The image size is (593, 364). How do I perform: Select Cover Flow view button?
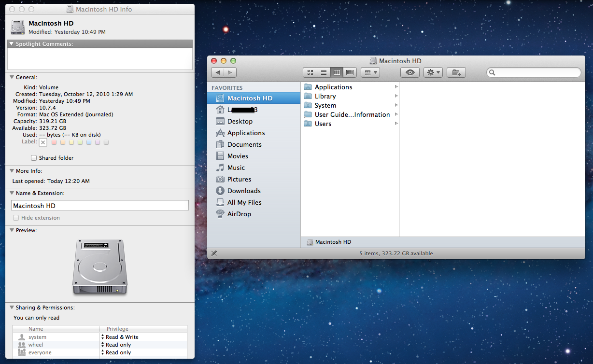350,72
